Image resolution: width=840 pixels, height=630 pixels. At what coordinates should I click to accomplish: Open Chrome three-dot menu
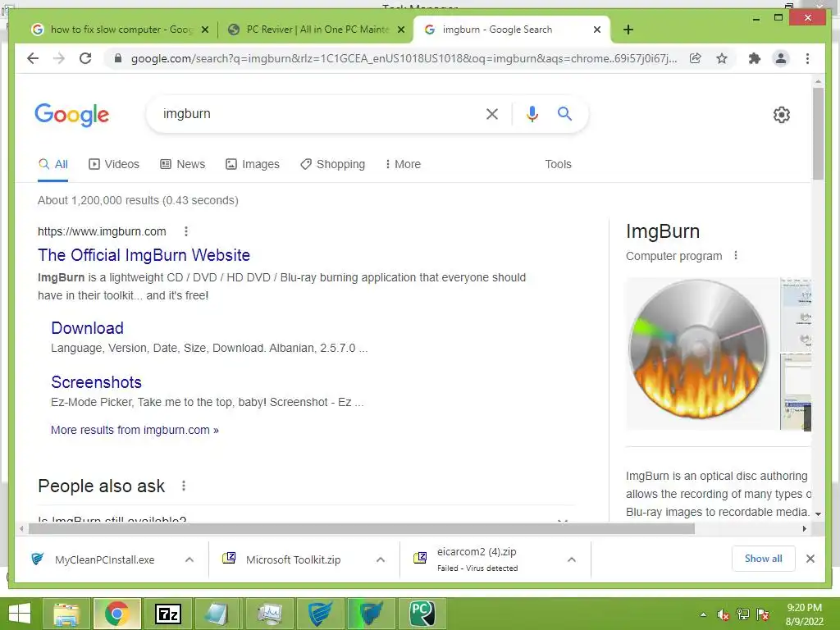807,58
